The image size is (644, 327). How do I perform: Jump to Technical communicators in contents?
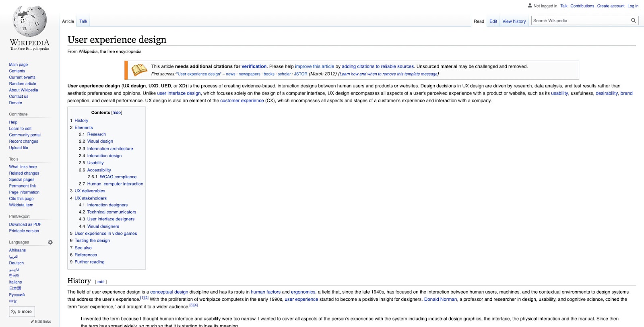coord(112,212)
